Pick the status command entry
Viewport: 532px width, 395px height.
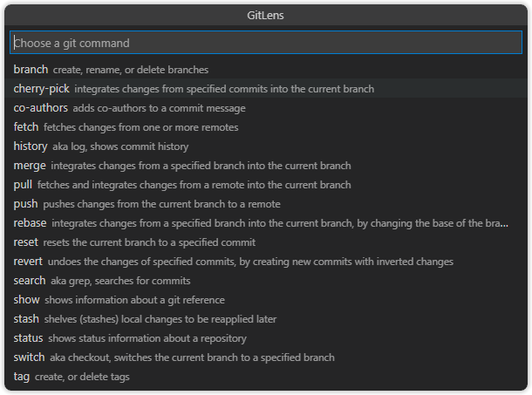(x=266, y=338)
